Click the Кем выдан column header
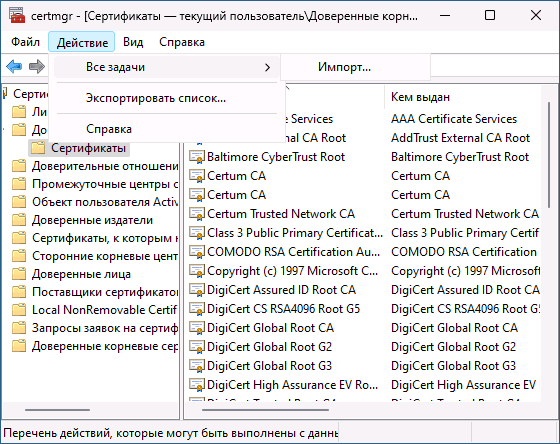 click(463, 97)
